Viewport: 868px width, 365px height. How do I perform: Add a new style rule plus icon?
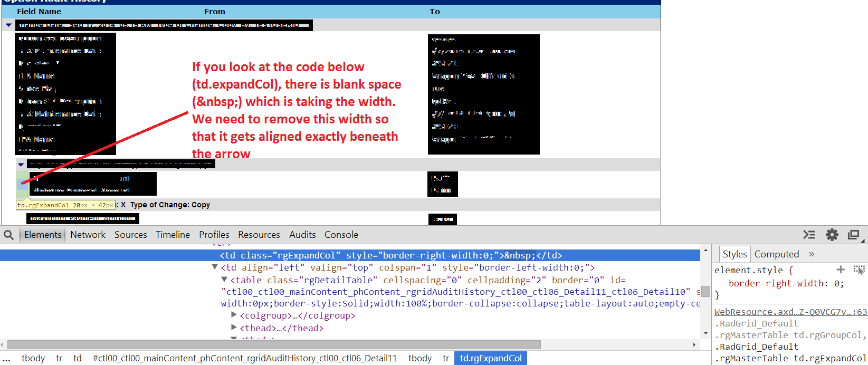click(x=841, y=270)
